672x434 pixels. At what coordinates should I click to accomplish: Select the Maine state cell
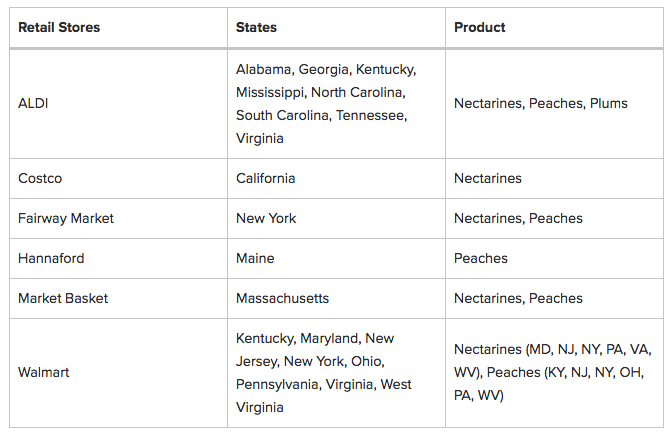click(255, 258)
